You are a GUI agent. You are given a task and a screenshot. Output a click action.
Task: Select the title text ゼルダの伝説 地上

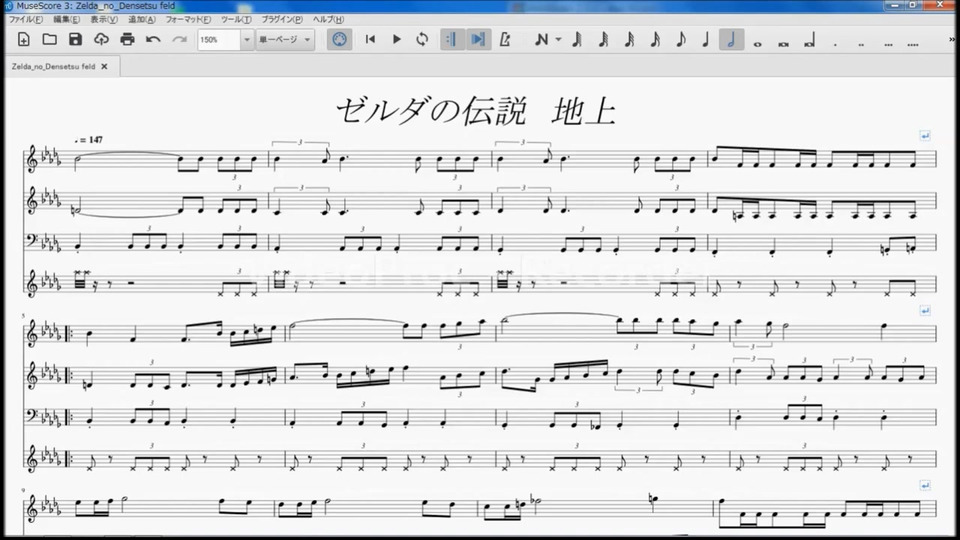(475, 111)
